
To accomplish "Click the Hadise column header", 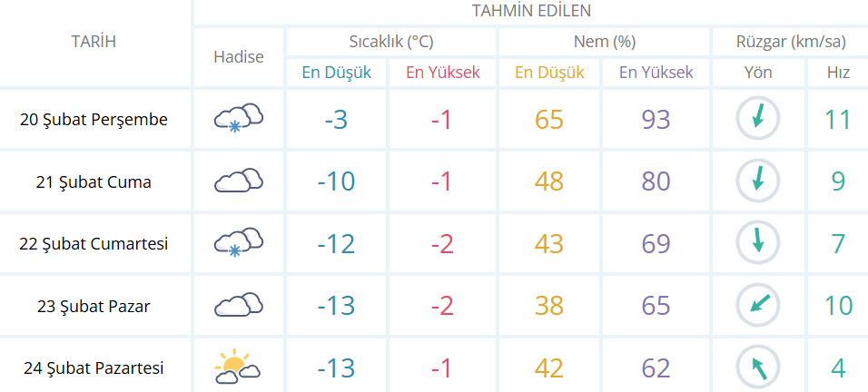I will coord(239,56).
